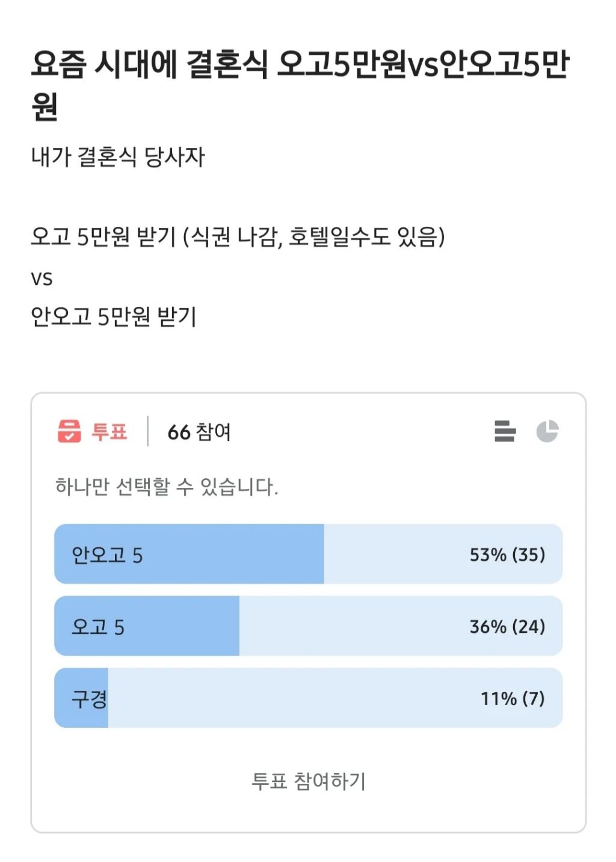Click the "11% (7)" result figure
Image resolution: width=616 pixels, height=862 pixels.
pos(512,698)
